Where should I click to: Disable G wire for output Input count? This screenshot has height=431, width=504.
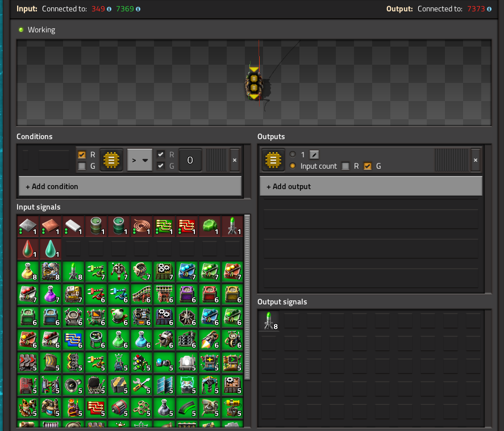pyautogui.click(x=368, y=166)
